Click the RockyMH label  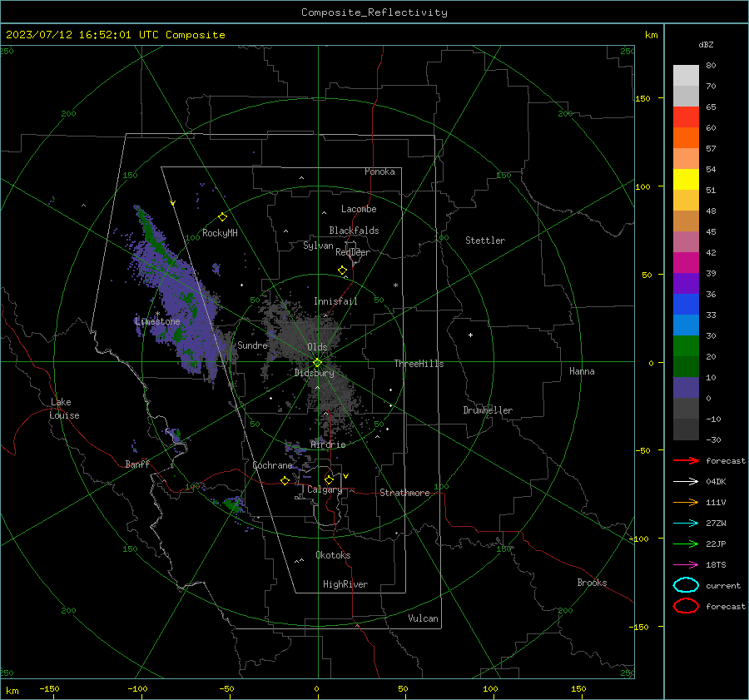[x=220, y=233]
